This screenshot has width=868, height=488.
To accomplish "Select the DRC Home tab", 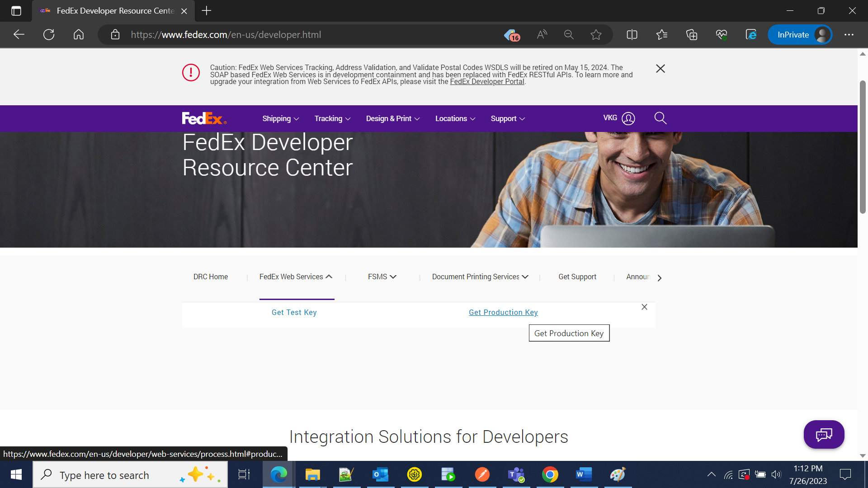I will pyautogui.click(x=211, y=277).
